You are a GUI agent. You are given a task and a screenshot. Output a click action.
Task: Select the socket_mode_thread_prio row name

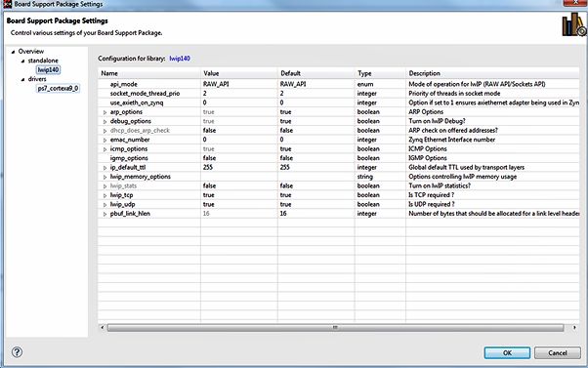point(145,94)
